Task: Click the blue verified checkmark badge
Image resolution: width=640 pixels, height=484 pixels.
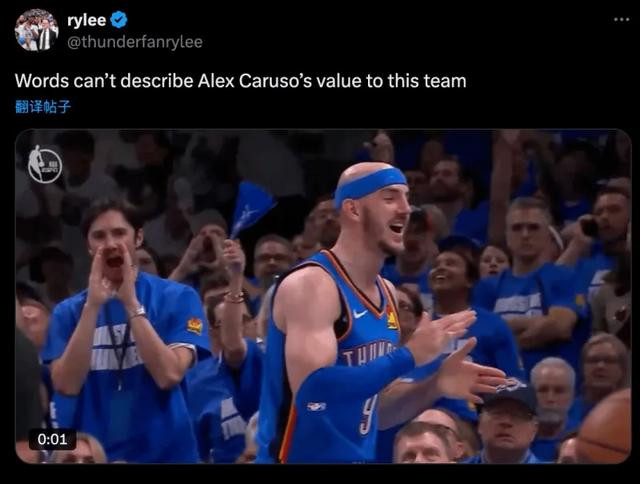Action: click(x=119, y=20)
